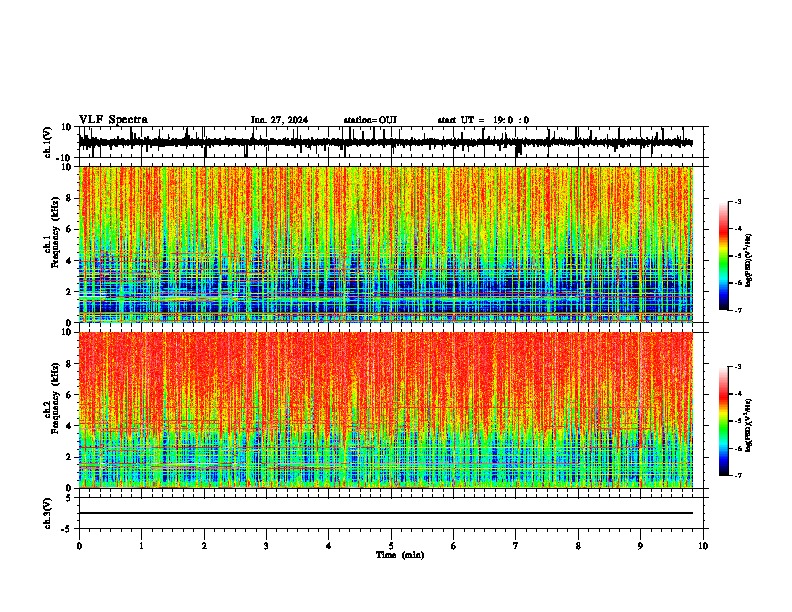
Task: Click the ch.1 voltage waveform trace
Action: tap(386, 142)
